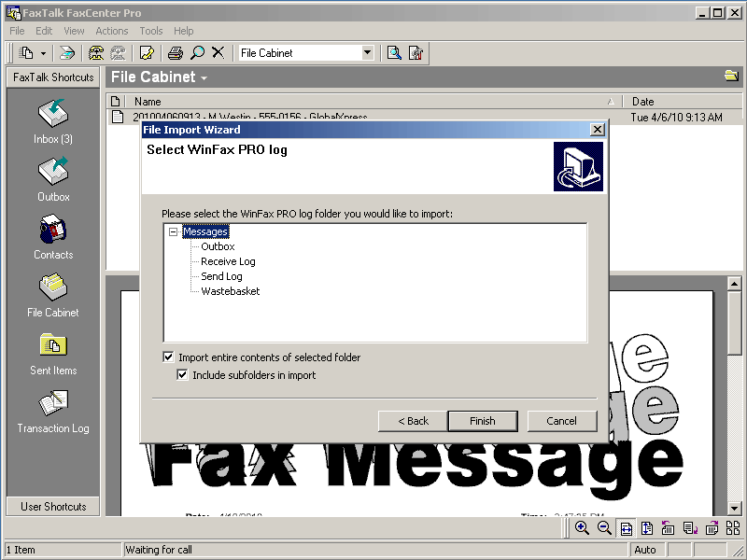The height and width of the screenshot is (560, 747).
Task: Open the Transaction Log shortcut
Action: [x=53, y=412]
